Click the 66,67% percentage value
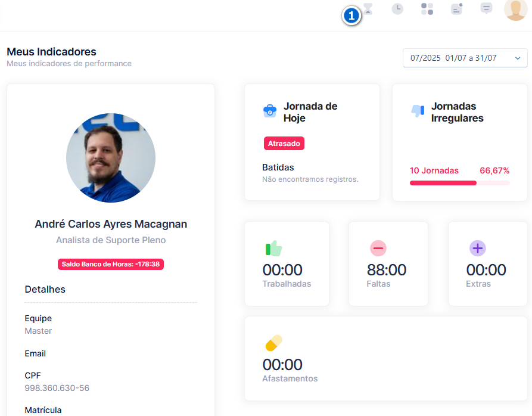This screenshot has width=532, height=416. 494,170
